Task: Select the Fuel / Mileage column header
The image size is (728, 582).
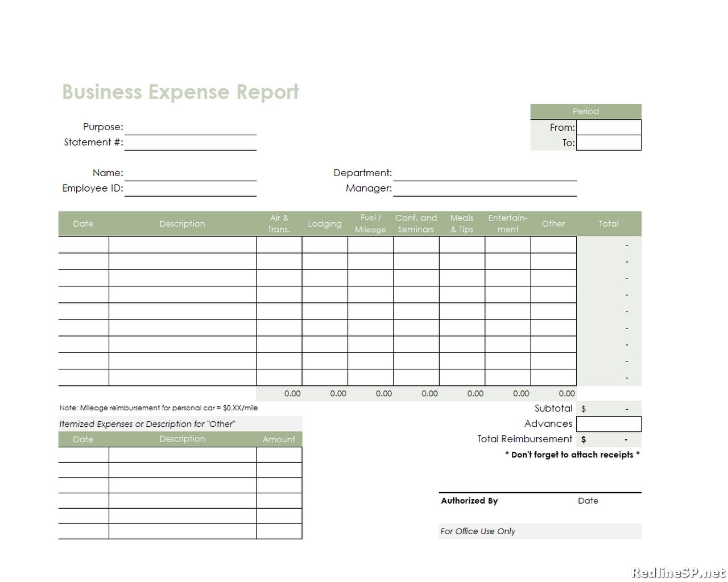Action: click(370, 224)
